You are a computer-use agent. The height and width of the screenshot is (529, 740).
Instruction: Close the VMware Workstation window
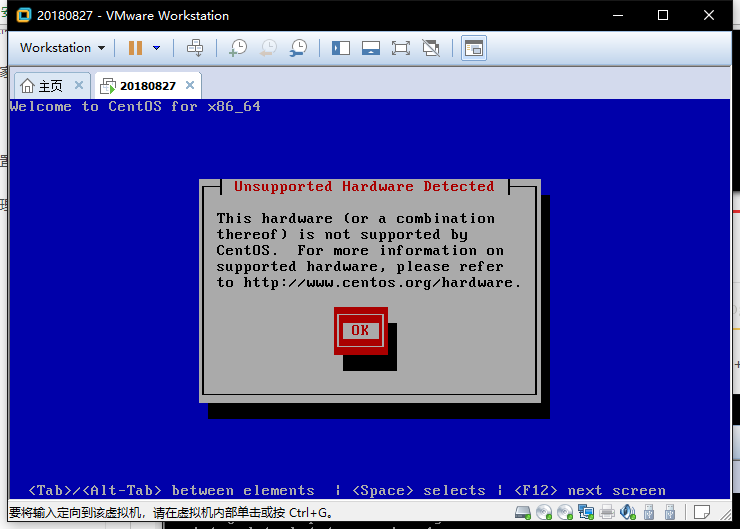point(709,16)
